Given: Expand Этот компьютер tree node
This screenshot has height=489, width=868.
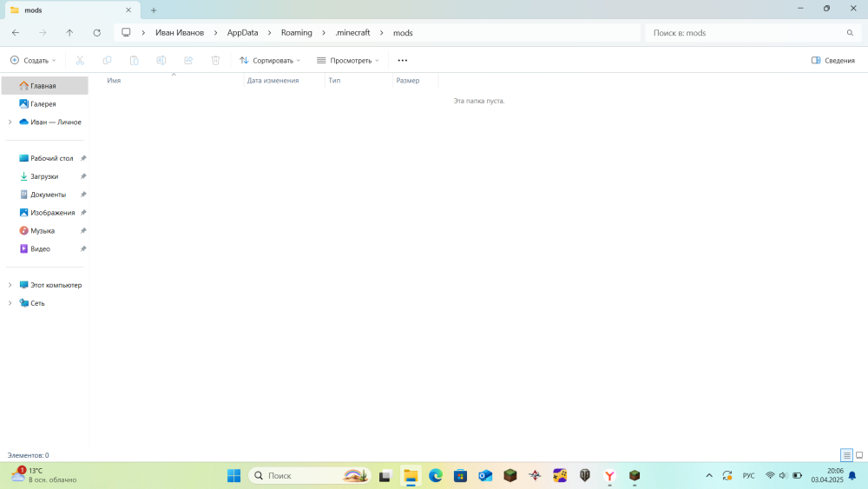Looking at the screenshot, I should pyautogui.click(x=10, y=285).
